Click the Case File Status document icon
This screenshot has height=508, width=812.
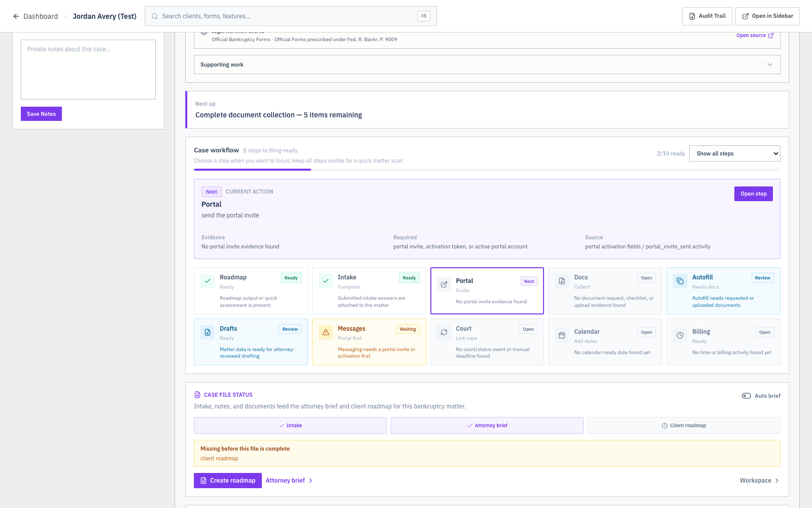[197, 395]
